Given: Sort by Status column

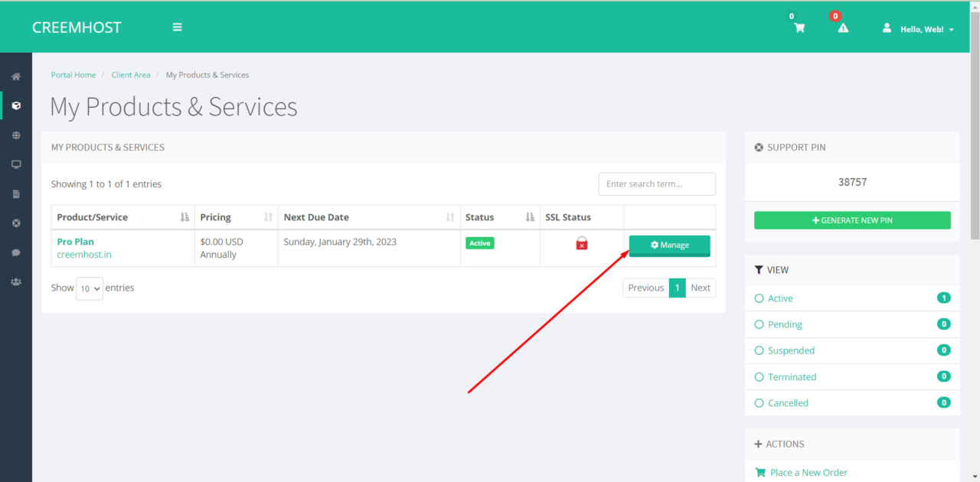Looking at the screenshot, I should (x=500, y=217).
